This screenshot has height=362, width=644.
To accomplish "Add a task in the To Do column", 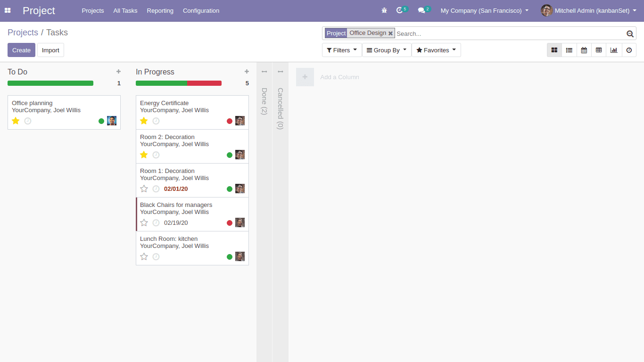I will [118, 72].
